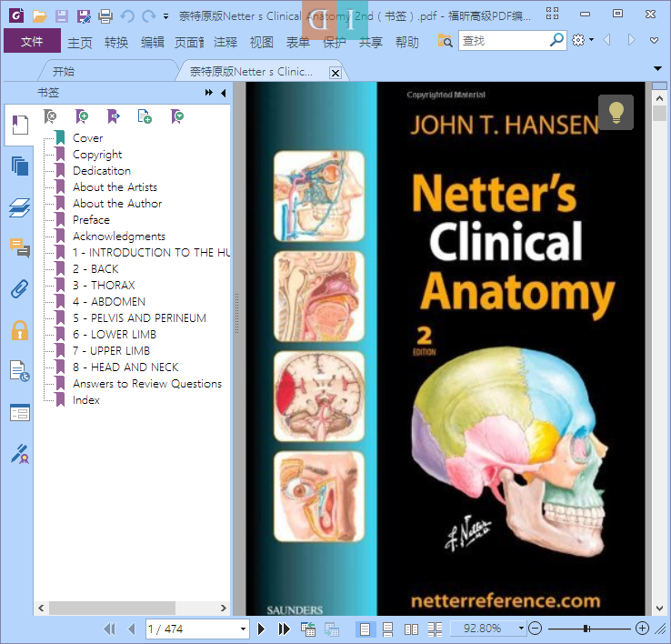Open the page thumbnails sidebar icon
Viewport: 671px width, 644px height.
(20, 166)
